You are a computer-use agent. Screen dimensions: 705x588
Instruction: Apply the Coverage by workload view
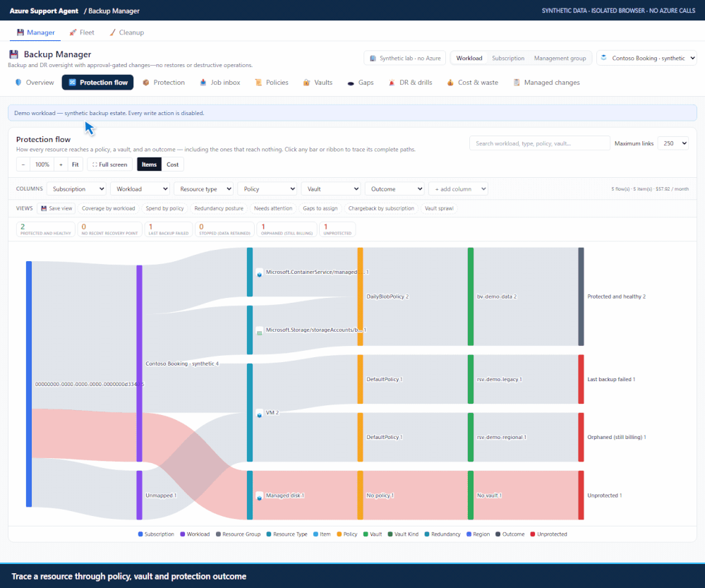[x=109, y=208]
